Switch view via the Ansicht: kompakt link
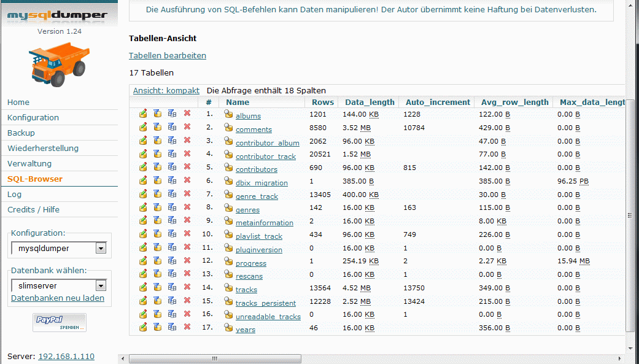The height and width of the screenshot is (364, 639). tap(166, 91)
